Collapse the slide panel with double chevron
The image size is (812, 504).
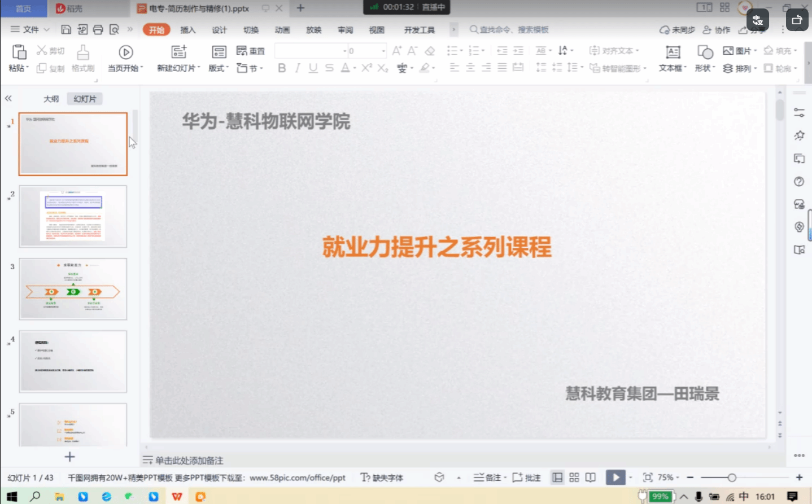[x=8, y=98]
